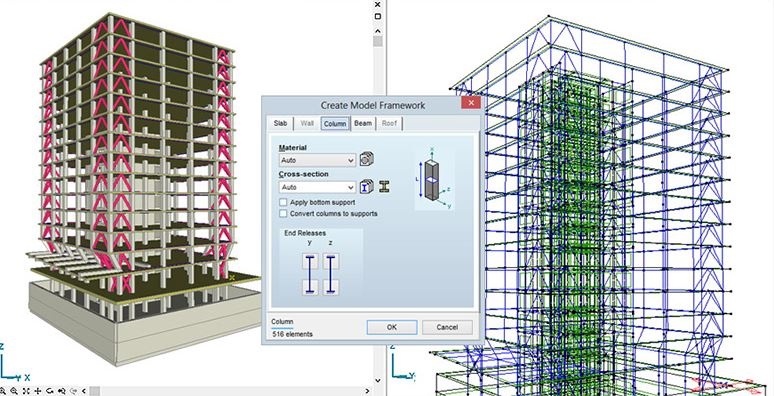Viewport: 774px width, 396px height.
Task: Confirm with the OK button
Action: 392,327
